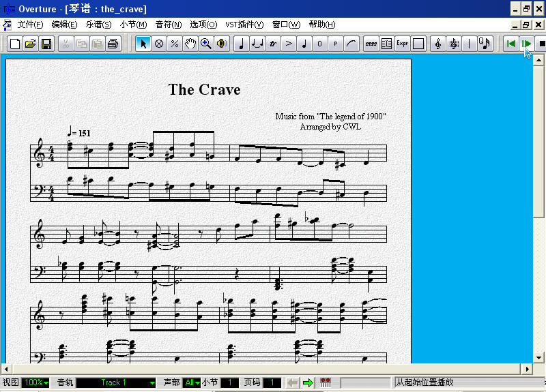Open the 声部 All voice dropdown
This screenshot has width=546, height=392.
(x=192, y=382)
